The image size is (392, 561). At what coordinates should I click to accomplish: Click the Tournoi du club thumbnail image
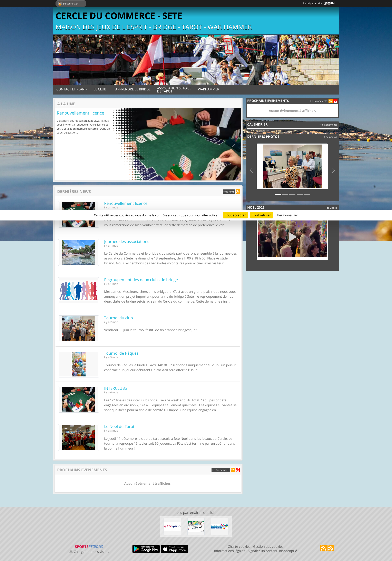click(78, 329)
